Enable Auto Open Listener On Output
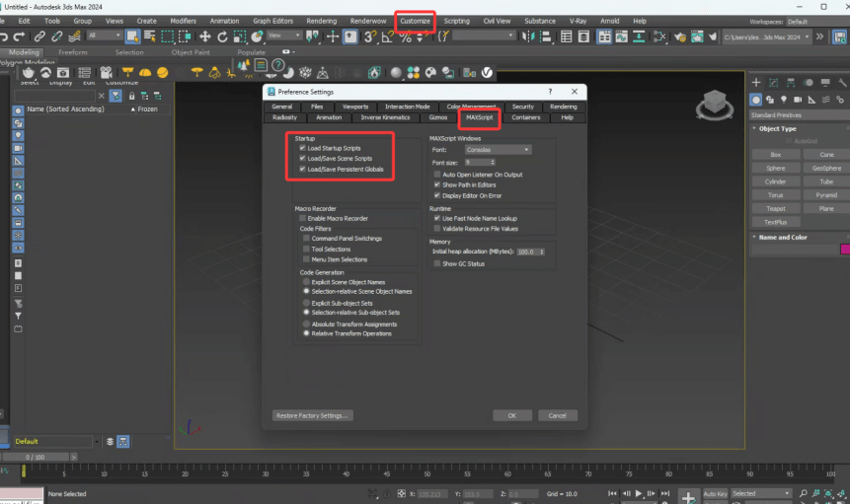Image resolution: width=850 pixels, height=504 pixels. tap(437, 175)
